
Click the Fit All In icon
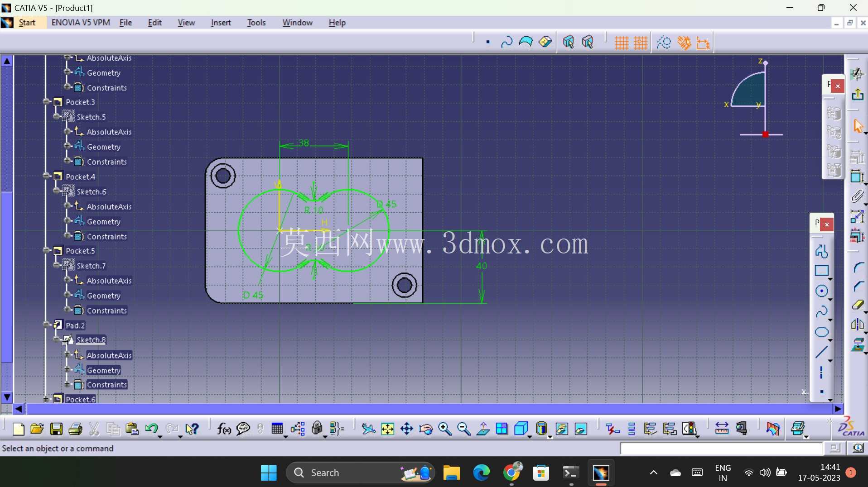click(x=388, y=429)
